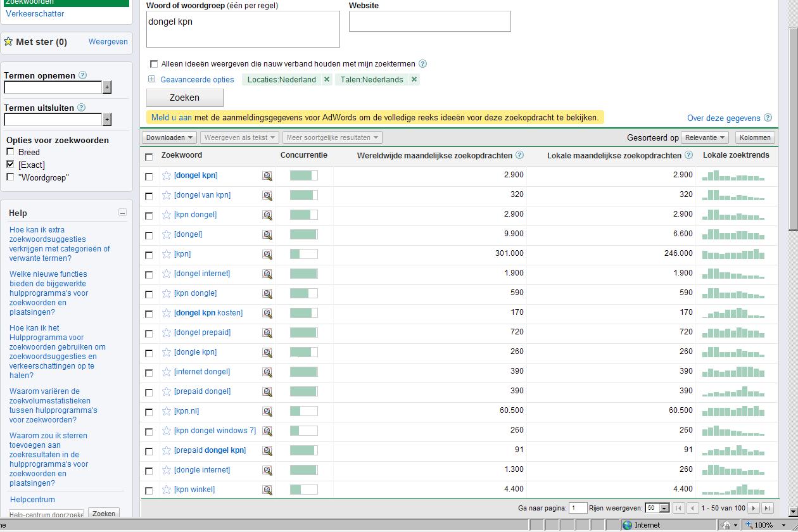This screenshot has width=798, height=532.
Task: Open magnifier icon for [kpn dongel windows 7]
Action: [267, 431]
